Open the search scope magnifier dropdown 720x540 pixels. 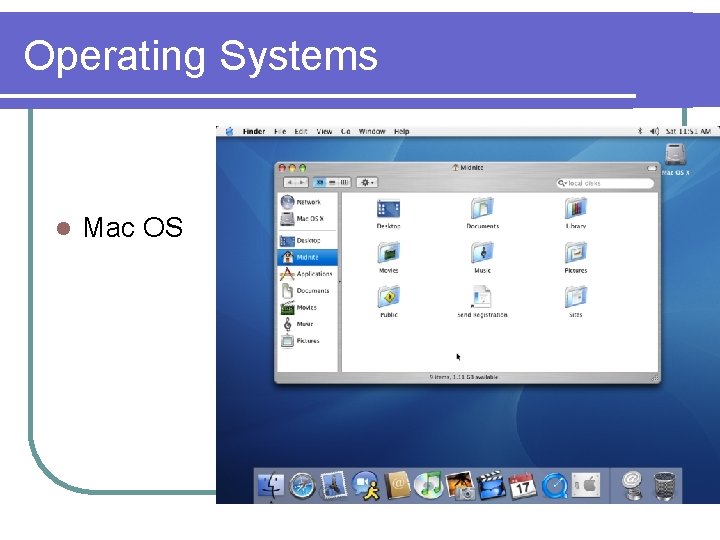point(562,183)
